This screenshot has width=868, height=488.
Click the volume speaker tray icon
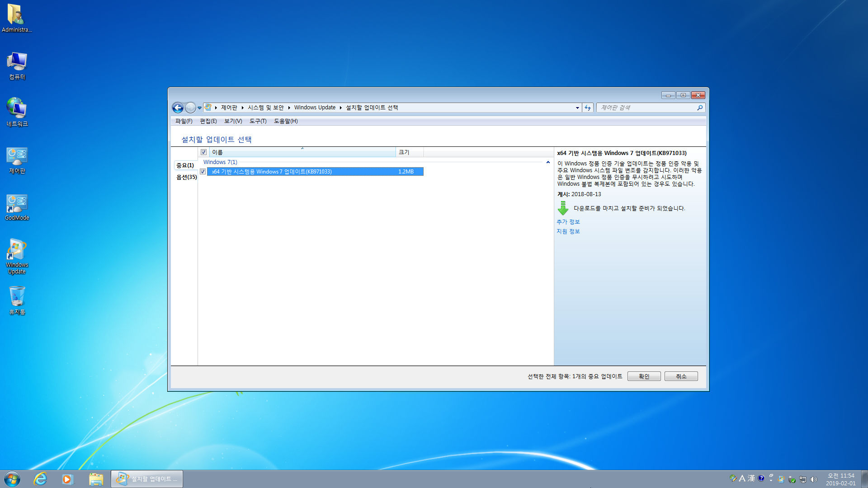(814, 479)
